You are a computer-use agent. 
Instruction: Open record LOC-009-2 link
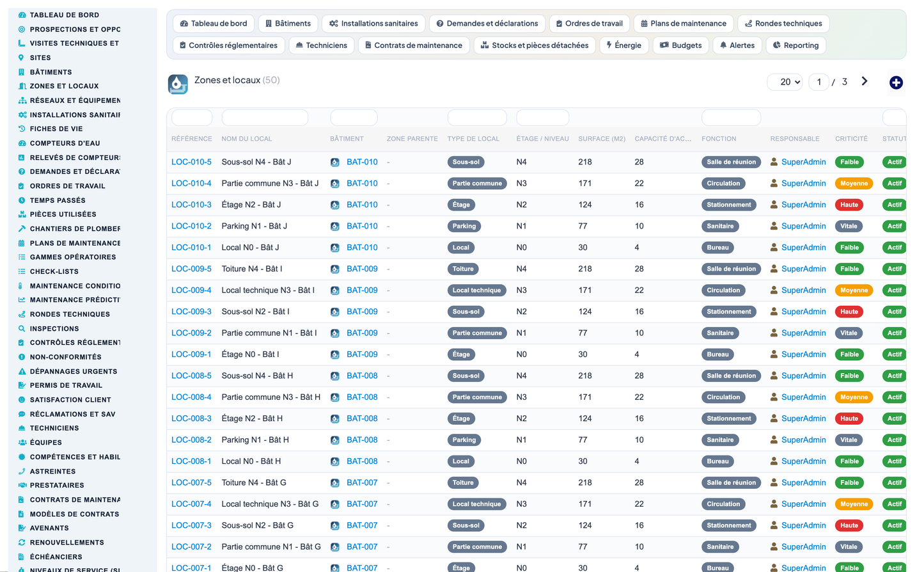coord(191,333)
